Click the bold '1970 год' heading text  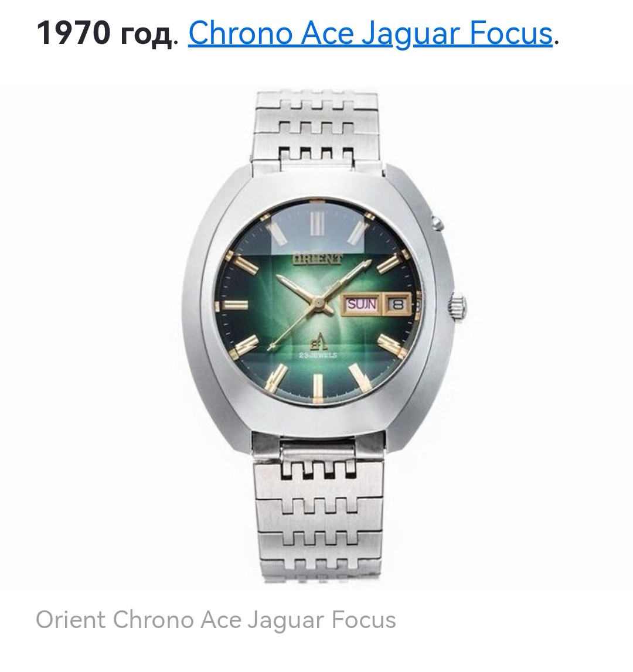point(104,33)
